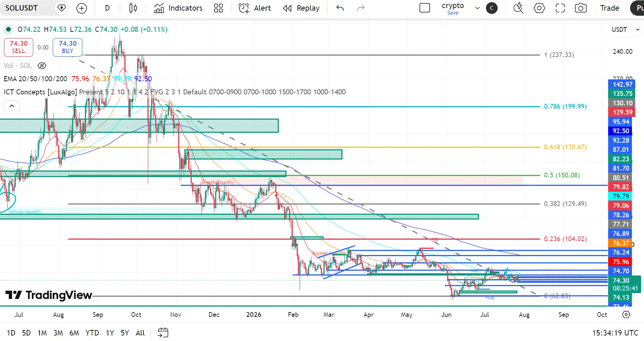Change the D timeframe interval

pos(107,8)
